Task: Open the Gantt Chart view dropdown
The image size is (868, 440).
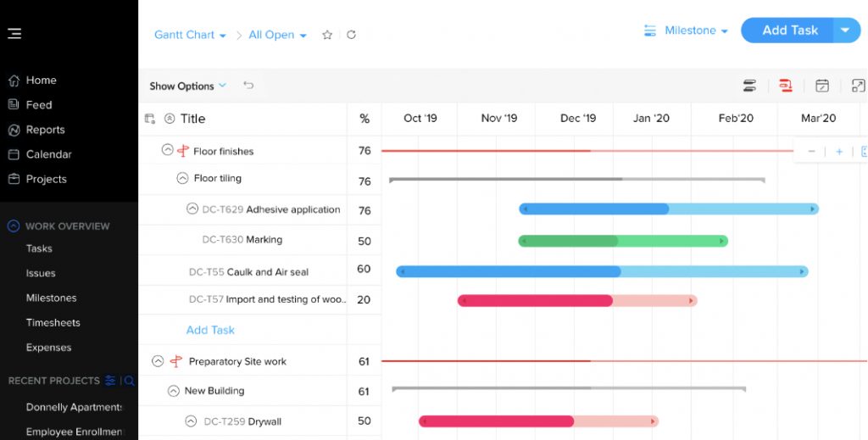Action: (190, 35)
